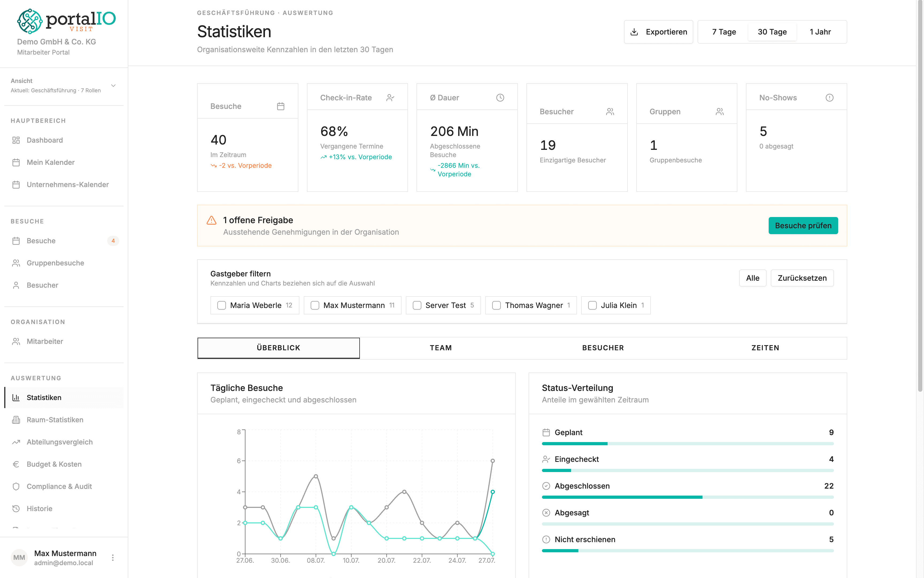Screen dimensions: 924x578
Task: Switch to the Team tab
Action: [x=441, y=348]
